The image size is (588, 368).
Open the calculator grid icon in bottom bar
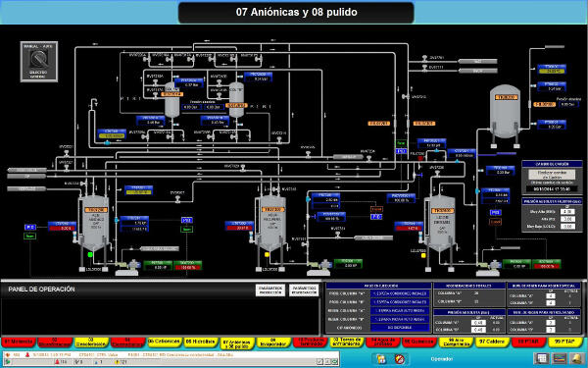tap(542, 358)
